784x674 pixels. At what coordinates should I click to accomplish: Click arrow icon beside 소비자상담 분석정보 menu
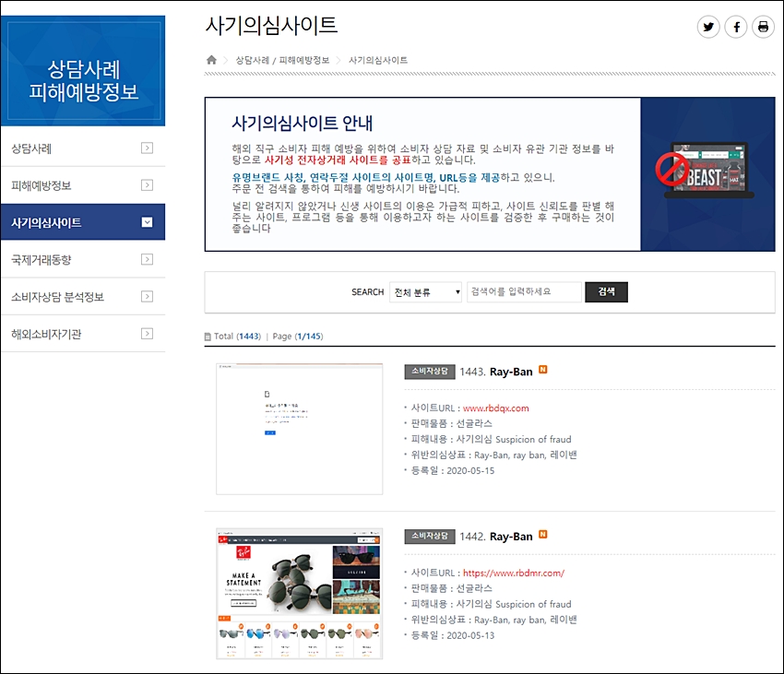[147, 297]
